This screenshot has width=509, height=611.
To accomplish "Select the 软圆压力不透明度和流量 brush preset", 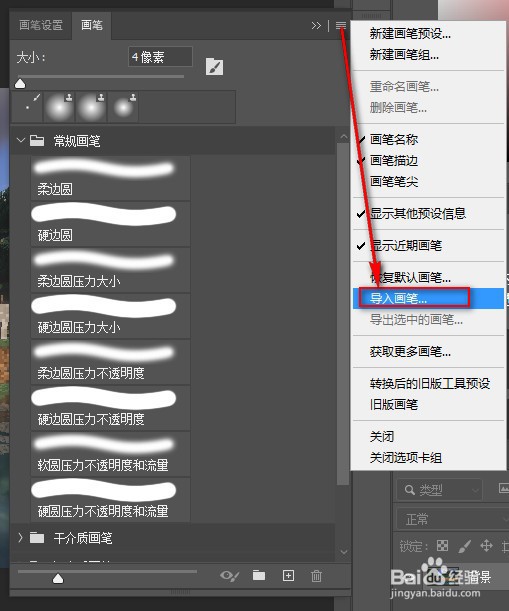I will click(110, 454).
